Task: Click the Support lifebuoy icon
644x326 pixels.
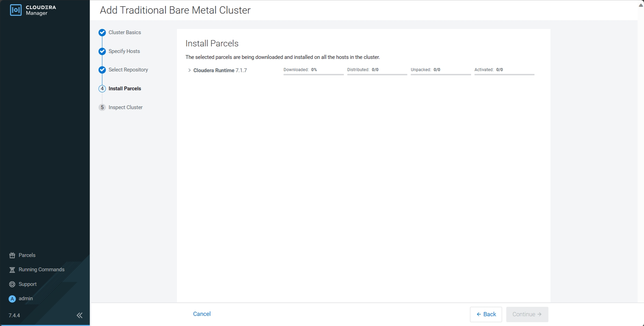Action: point(12,284)
